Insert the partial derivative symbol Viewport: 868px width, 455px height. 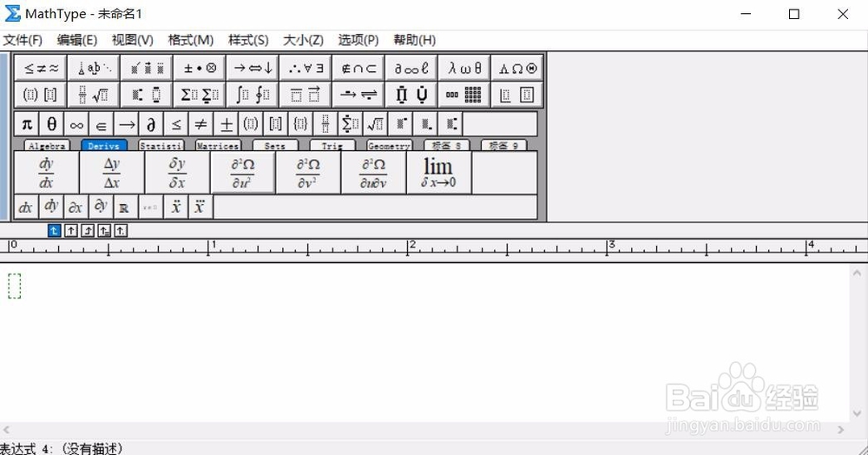point(151,124)
